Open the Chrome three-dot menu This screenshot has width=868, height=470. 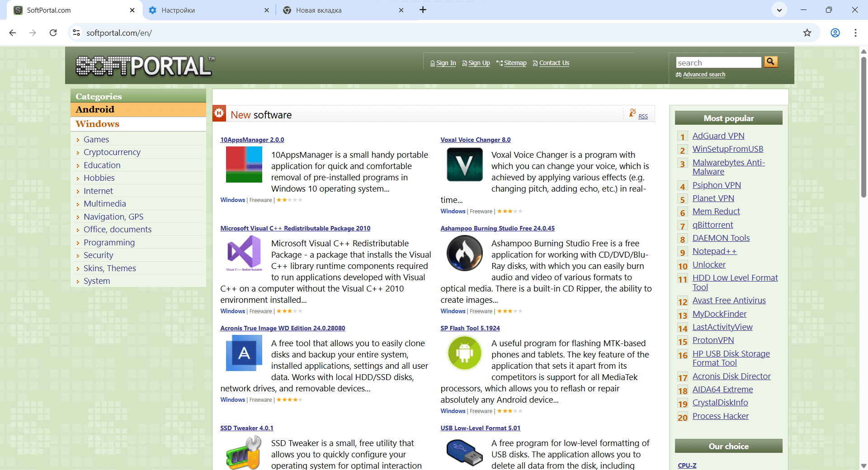855,33
